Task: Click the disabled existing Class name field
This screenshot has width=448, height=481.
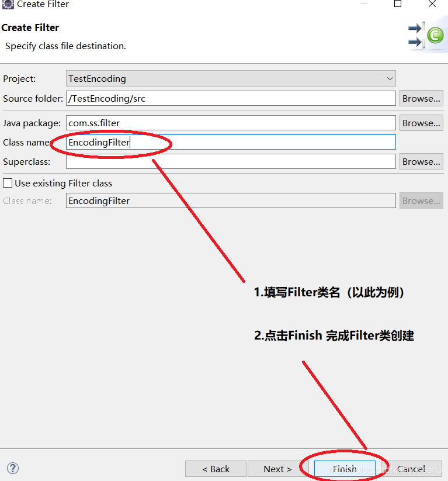Action: (231, 200)
